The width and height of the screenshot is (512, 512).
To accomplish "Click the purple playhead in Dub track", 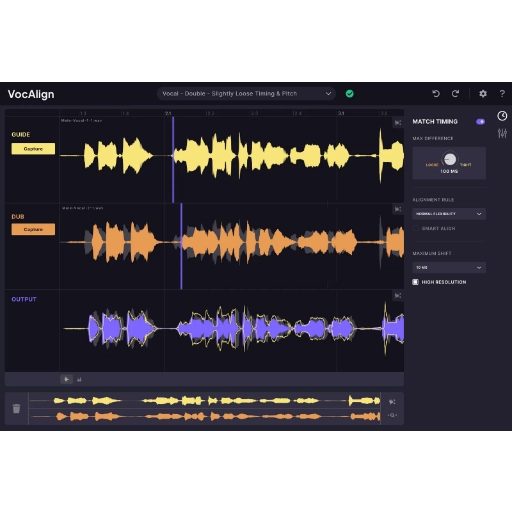I will (x=181, y=246).
